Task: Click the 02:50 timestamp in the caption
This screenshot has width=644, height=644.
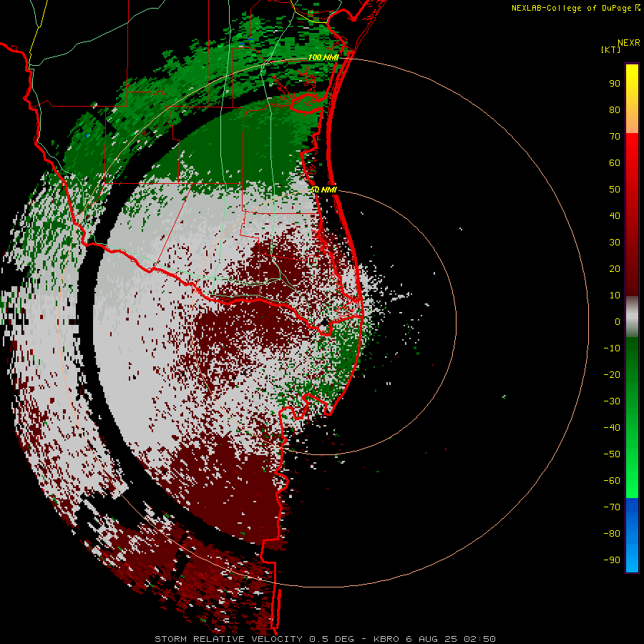Action: pos(479,639)
